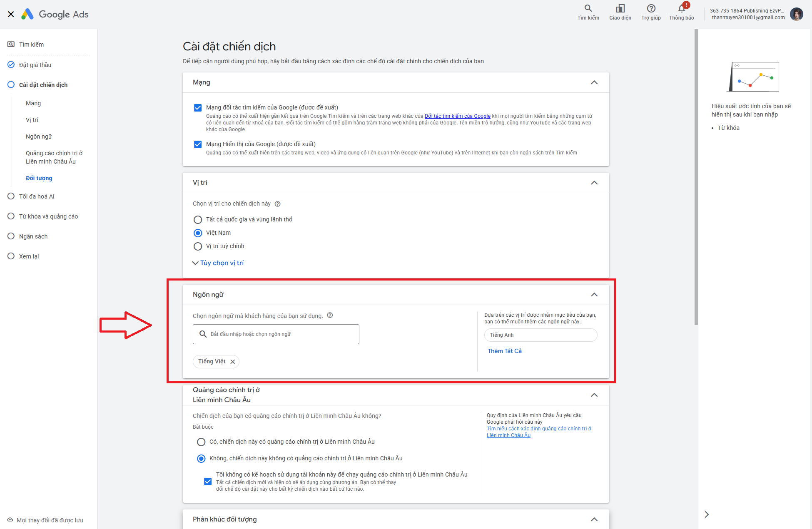This screenshot has height=529, width=812.
Task: Click Thêm Tất Cả languages link
Action: click(504, 351)
